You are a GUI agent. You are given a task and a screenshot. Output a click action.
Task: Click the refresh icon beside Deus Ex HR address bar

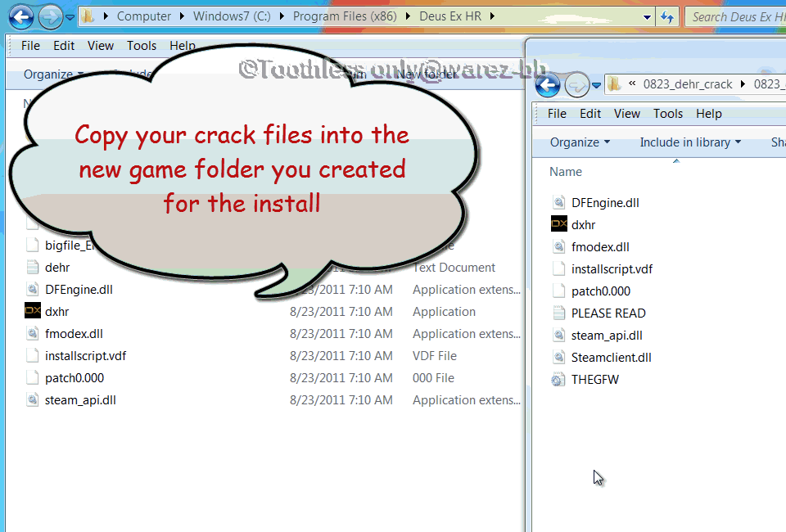(666, 17)
